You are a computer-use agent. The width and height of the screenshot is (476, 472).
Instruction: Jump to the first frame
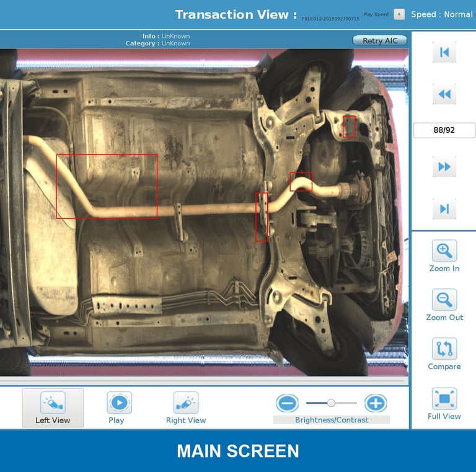pyautogui.click(x=444, y=52)
